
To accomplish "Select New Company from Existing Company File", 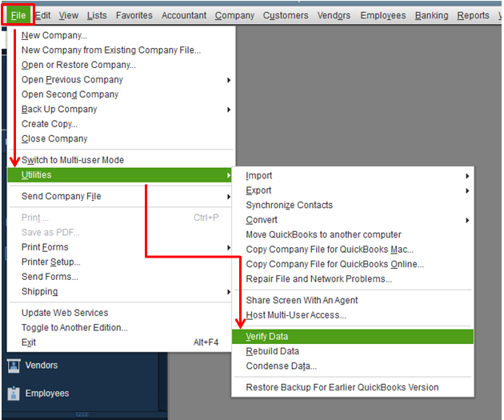I will (120, 50).
